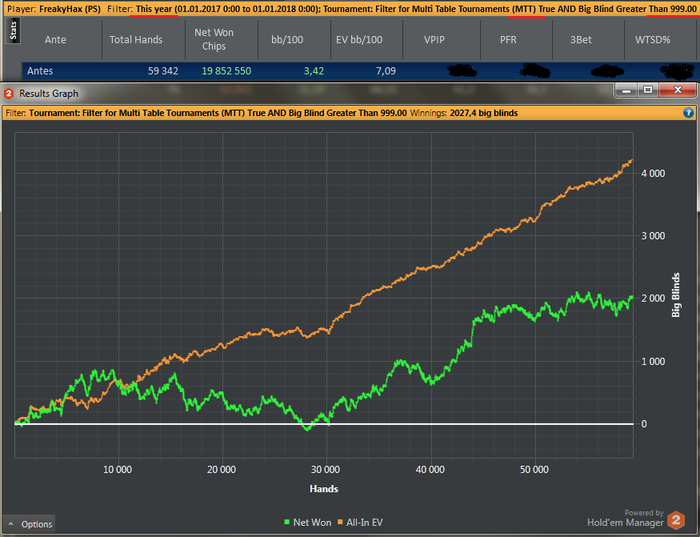The image size is (700, 537).
Task: Click the 4 000 big blinds axis tick
Action: point(653,174)
